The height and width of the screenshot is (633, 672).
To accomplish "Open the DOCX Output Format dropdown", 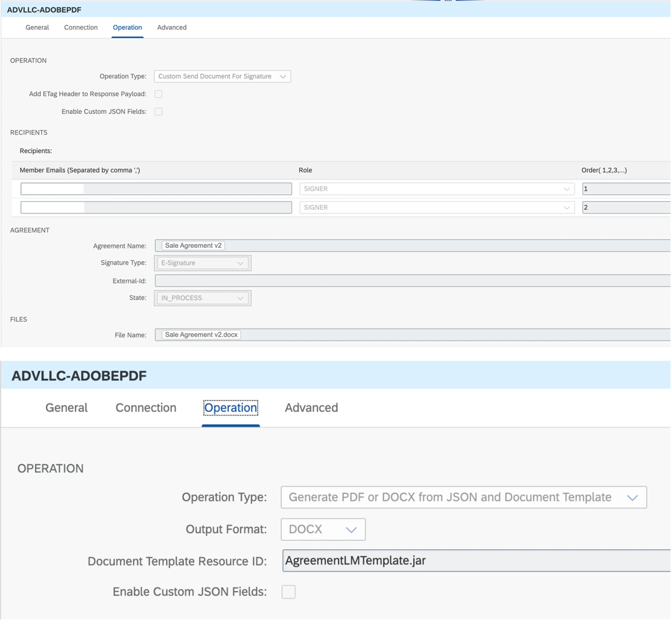I will click(x=323, y=529).
